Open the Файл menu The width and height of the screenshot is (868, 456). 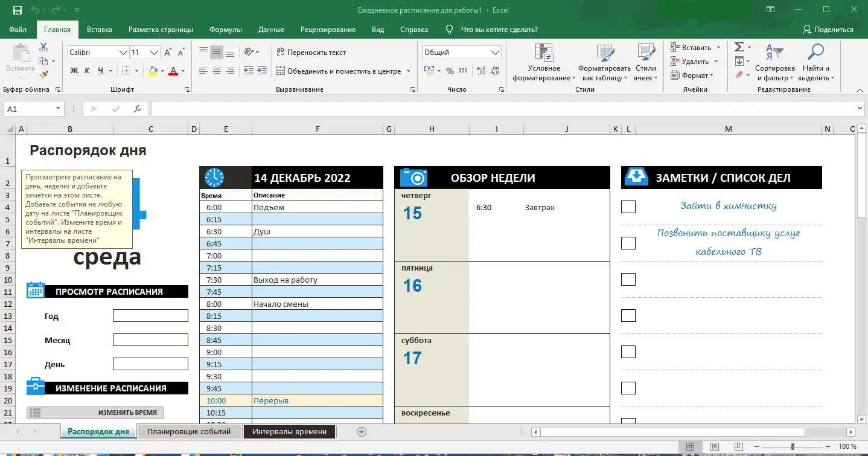(x=18, y=30)
